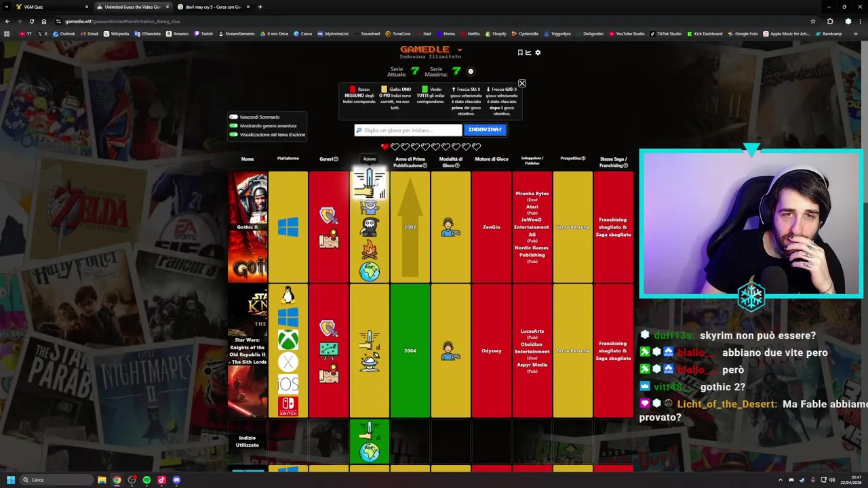Click the Xbox green icon in Star Wars row
868x488 pixels.
coord(288,340)
